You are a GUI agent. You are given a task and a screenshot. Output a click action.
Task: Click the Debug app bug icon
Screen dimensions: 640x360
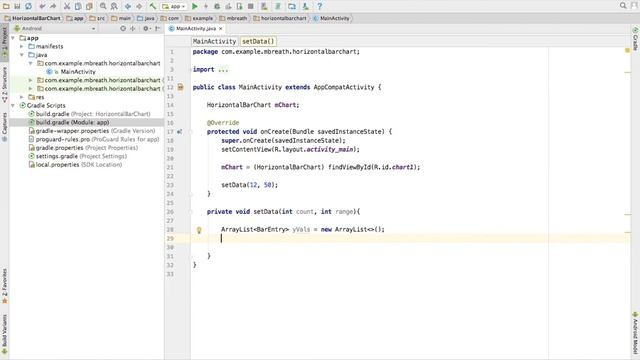(x=217, y=6)
